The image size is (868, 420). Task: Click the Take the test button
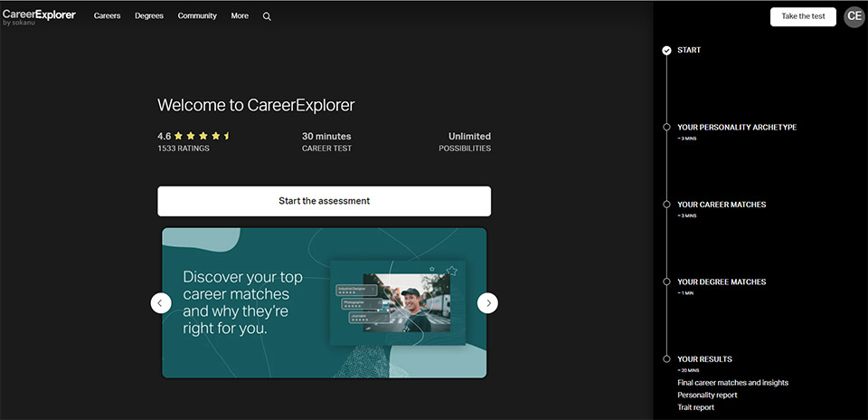[x=803, y=16]
